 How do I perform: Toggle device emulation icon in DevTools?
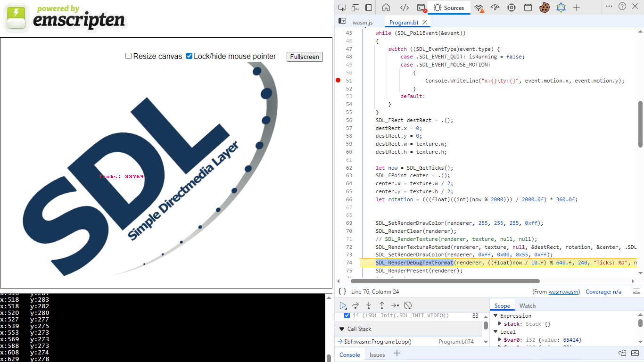pyautogui.click(x=355, y=8)
